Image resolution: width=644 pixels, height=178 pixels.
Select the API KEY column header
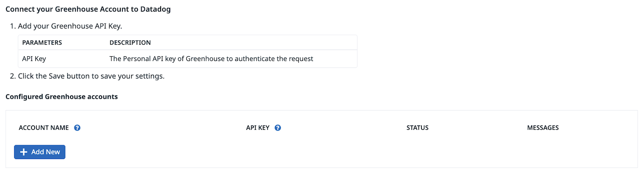click(258, 128)
